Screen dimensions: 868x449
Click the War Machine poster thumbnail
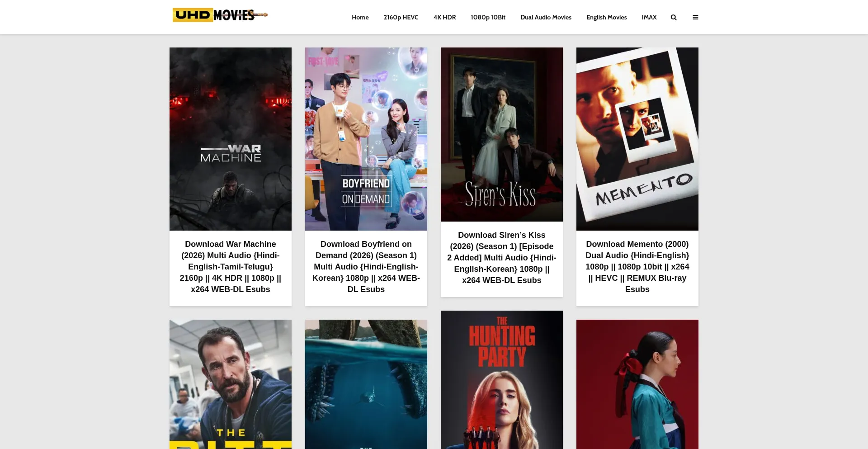click(x=231, y=139)
